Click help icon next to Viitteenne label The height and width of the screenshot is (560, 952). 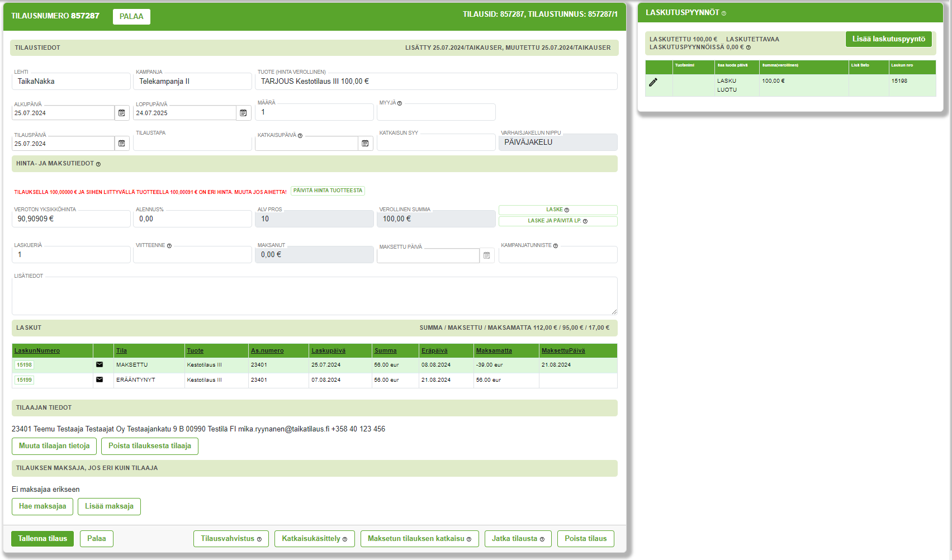point(169,246)
